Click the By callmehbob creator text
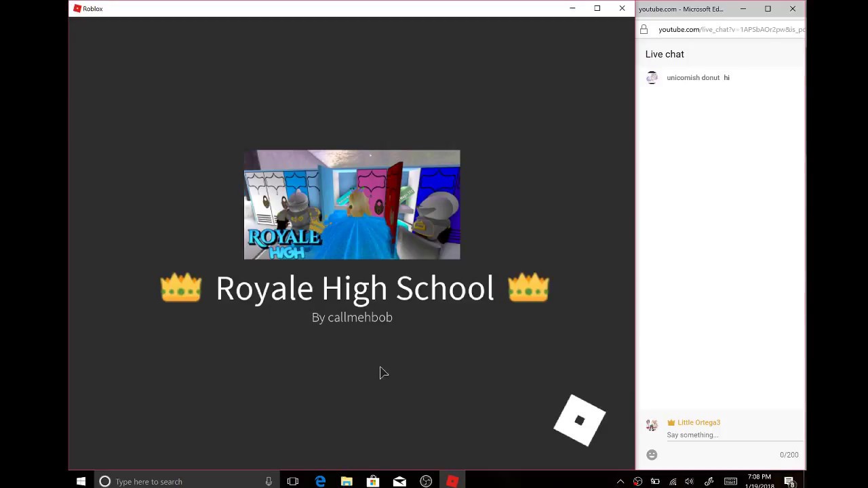 352,317
